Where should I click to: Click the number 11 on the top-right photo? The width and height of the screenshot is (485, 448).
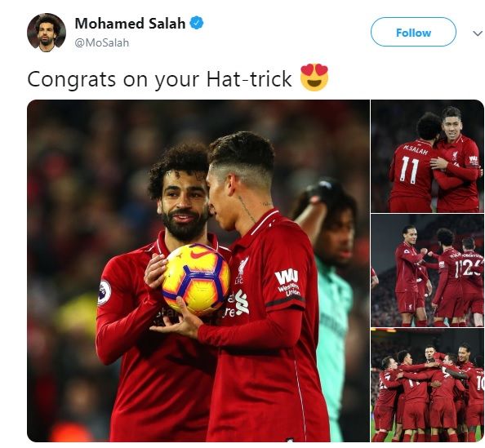point(410,171)
